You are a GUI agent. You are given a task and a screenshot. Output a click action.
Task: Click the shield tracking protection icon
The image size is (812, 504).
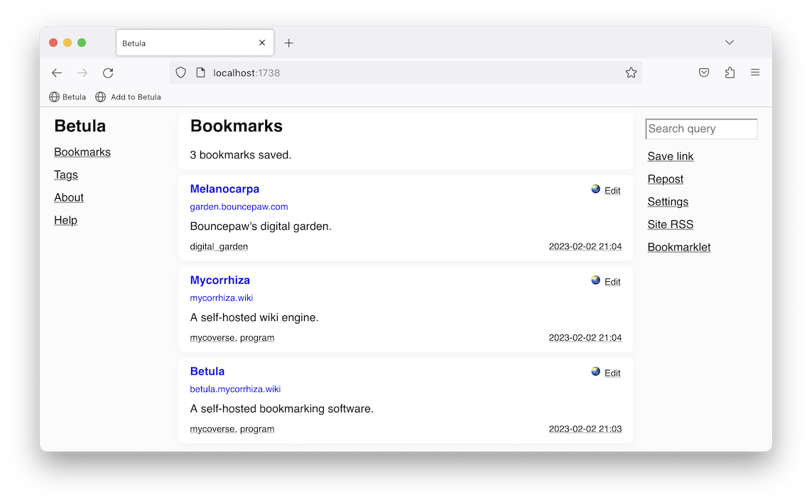tap(181, 73)
